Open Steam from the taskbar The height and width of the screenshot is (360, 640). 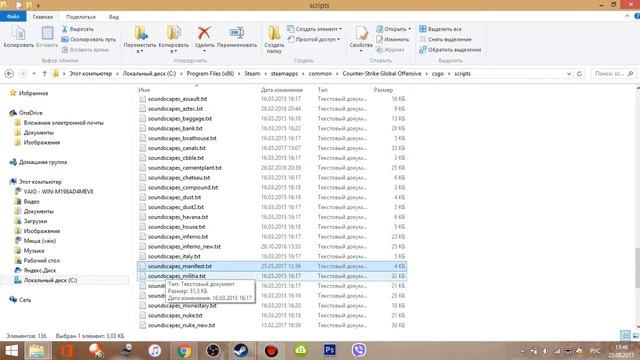point(241,351)
